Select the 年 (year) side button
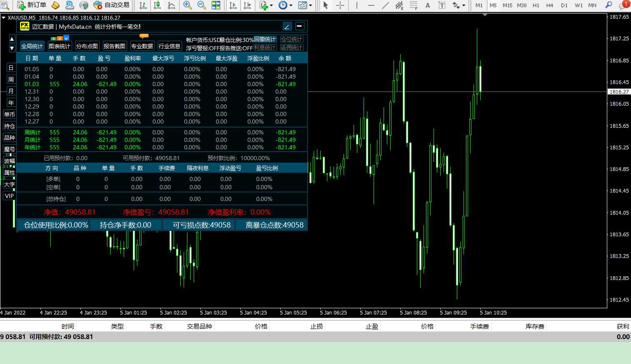 [x=11, y=103]
